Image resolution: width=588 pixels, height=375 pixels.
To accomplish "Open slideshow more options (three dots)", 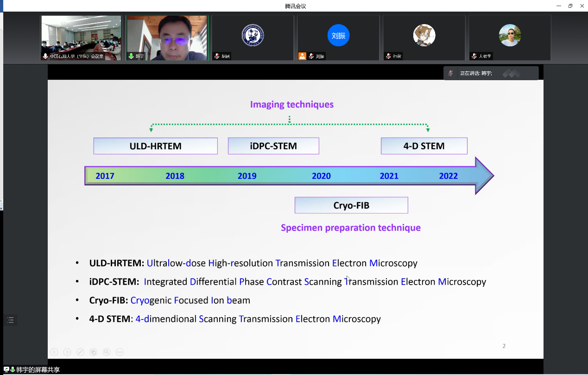I will pos(120,352).
